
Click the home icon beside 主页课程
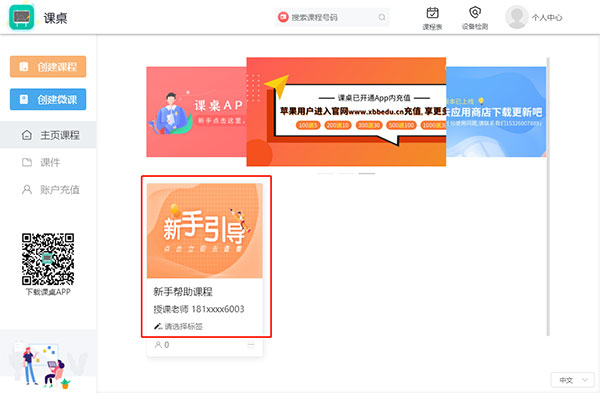coord(27,135)
